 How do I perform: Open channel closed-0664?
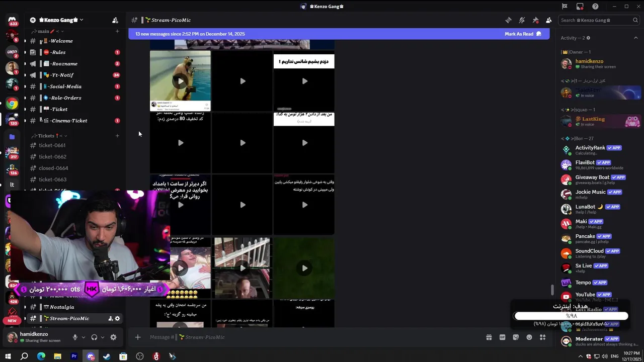point(73,168)
